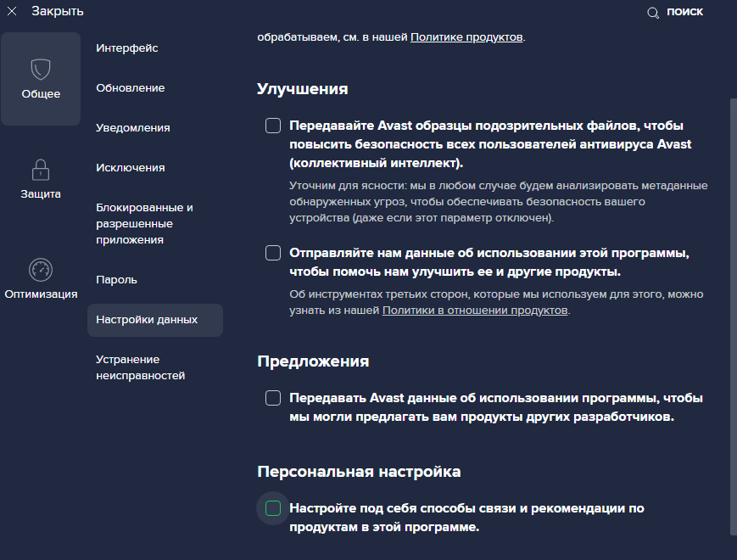The width and height of the screenshot is (737, 560).
Task: Follow the Политике продуктов link
Action: coord(466,37)
